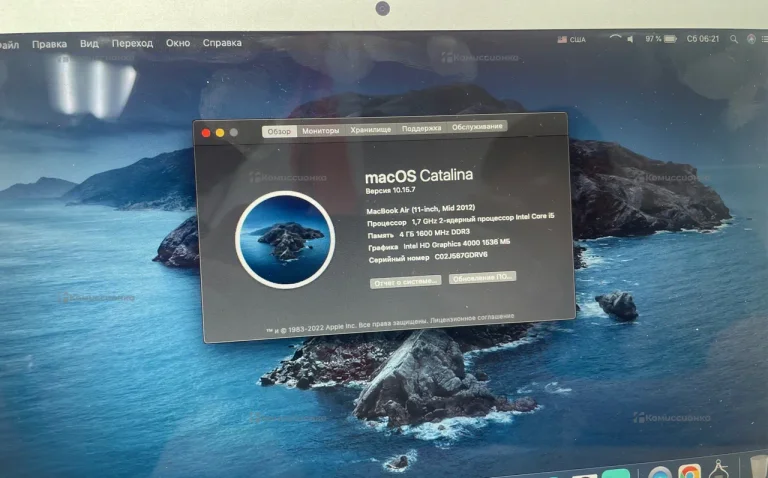Viewport: 768px width, 478px height.
Task: Open the Wi-Fi status icon
Action: point(615,39)
